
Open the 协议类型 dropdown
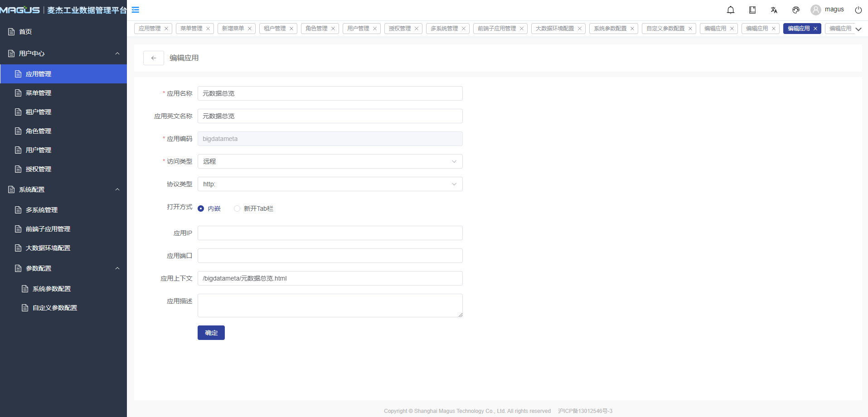pyautogui.click(x=330, y=184)
